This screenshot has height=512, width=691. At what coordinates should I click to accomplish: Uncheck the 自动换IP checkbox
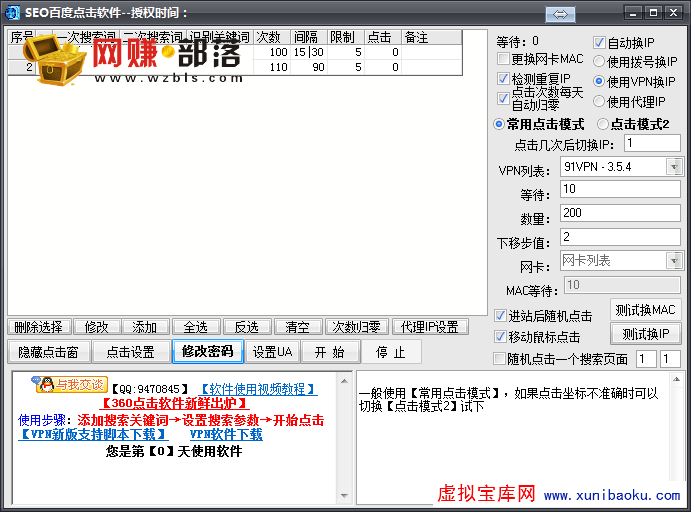pyautogui.click(x=600, y=43)
